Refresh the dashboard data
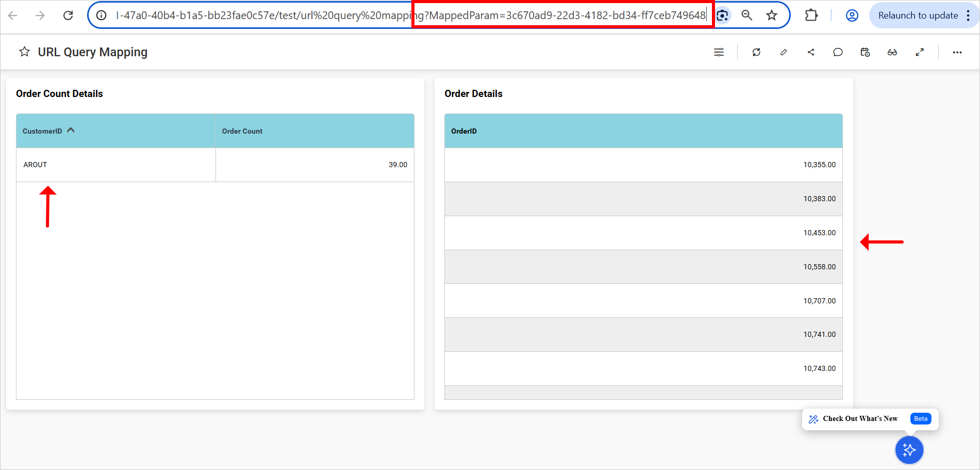Viewport: 980px width, 470px height. tap(756, 52)
